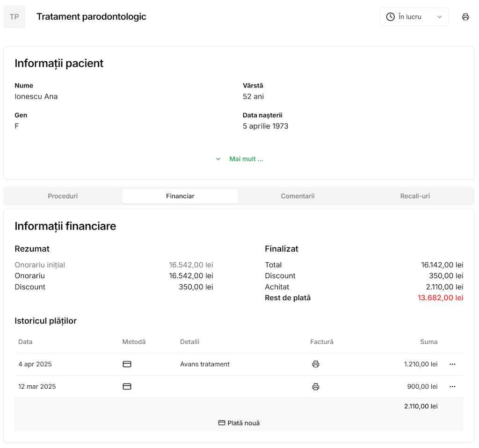The height and width of the screenshot is (448, 479).
Task: Click the Data column header
Action: [x=25, y=342]
